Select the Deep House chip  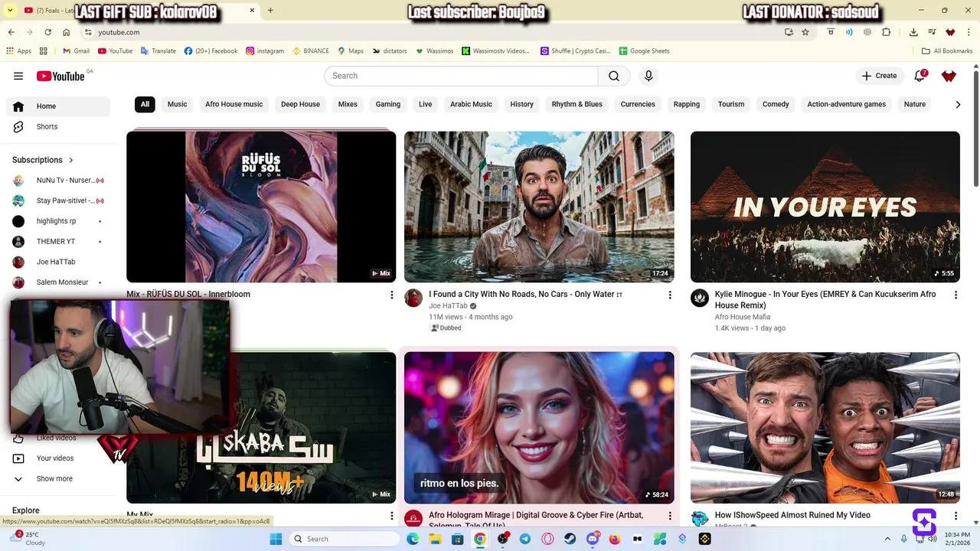tap(300, 104)
